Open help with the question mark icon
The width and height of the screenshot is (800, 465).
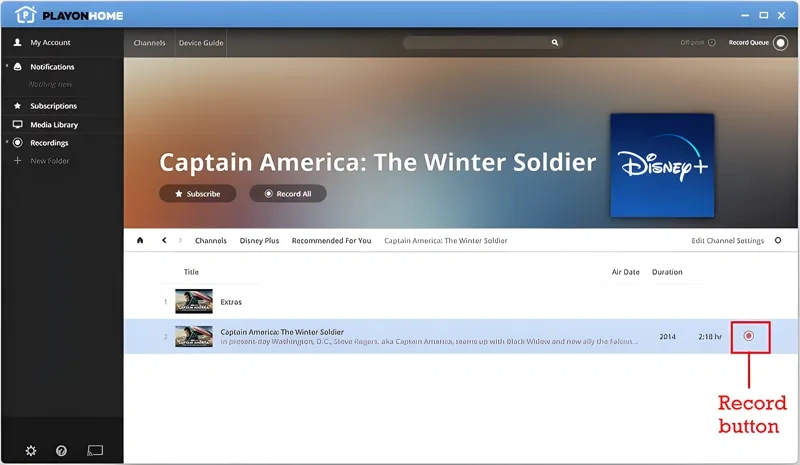coord(61,451)
